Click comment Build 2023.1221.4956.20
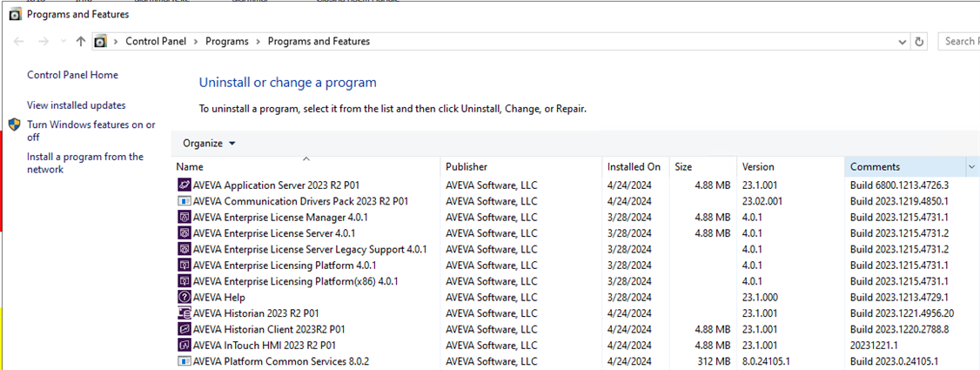 (x=902, y=313)
